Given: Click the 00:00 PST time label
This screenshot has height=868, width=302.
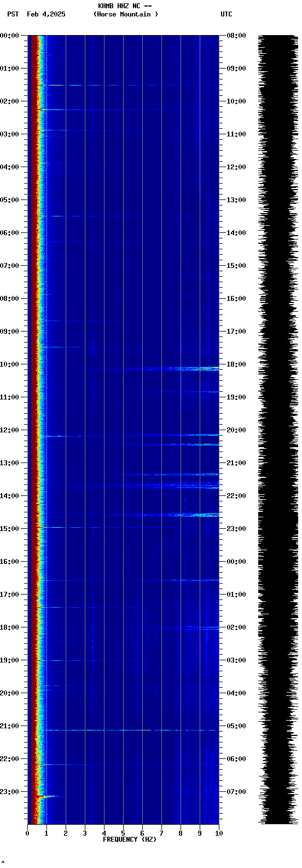Looking at the screenshot, I should coord(9,36).
